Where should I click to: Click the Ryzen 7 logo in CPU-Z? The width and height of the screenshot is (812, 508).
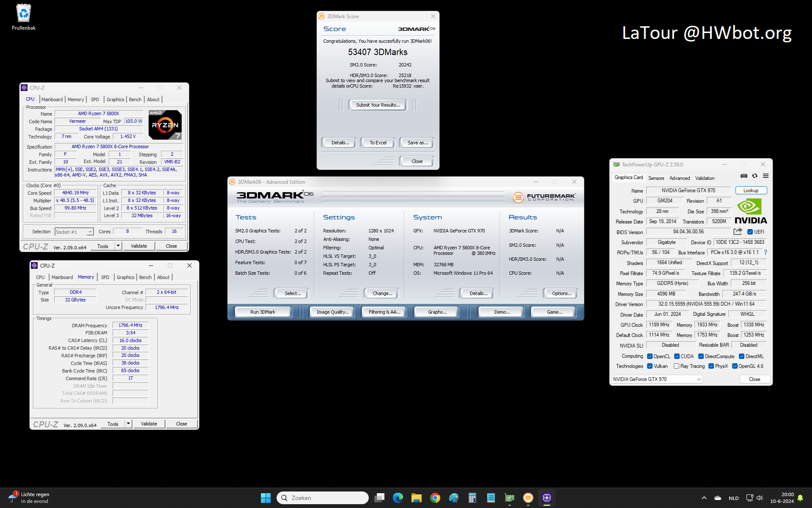click(165, 125)
